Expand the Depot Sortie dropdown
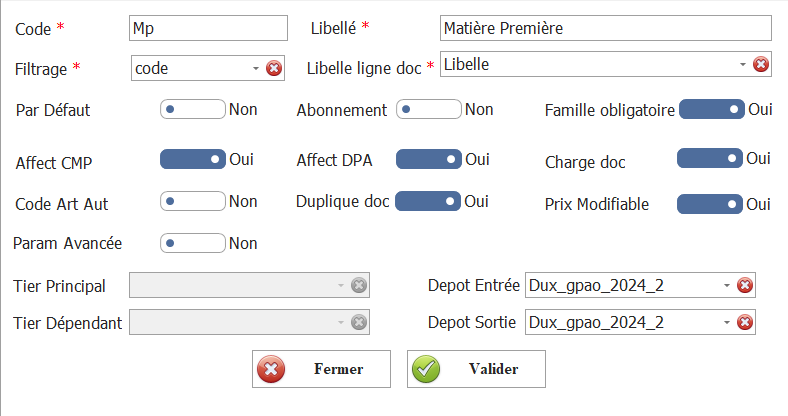Screen dimensions: 788x416 click(x=727, y=322)
